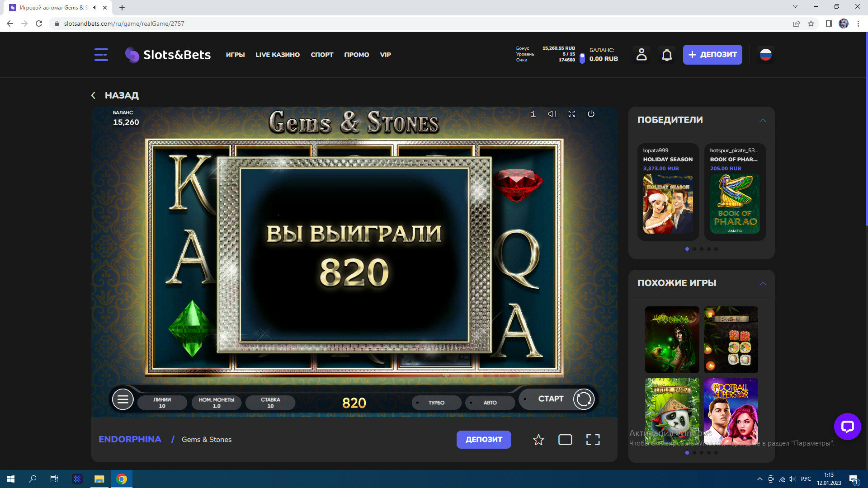Open the hamburger sidebar menu icon
Viewport: 868px width, 488px height.
[x=101, y=55]
